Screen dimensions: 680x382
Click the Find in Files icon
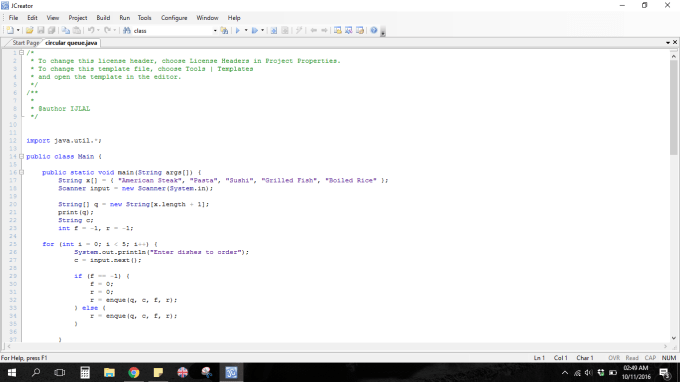point(224,30)
